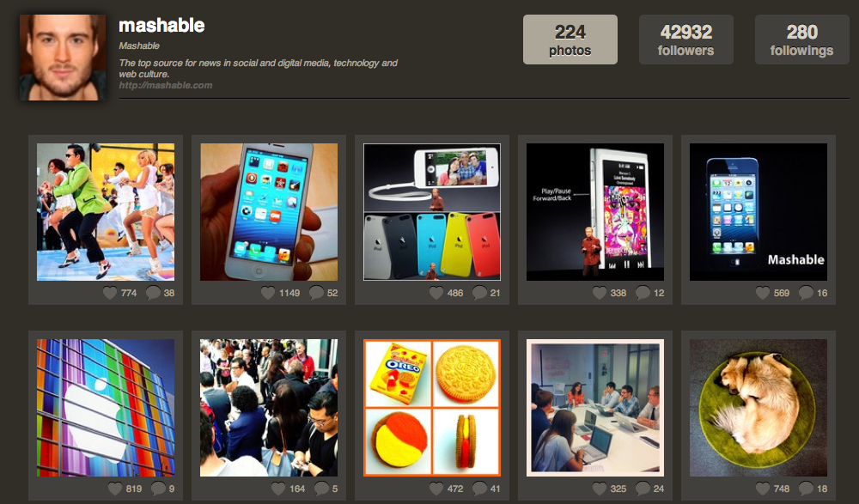859x504 pixels.
Task: Switch to the 42932 followers tab
Action: pyautogui.click(x=685, y=39)
